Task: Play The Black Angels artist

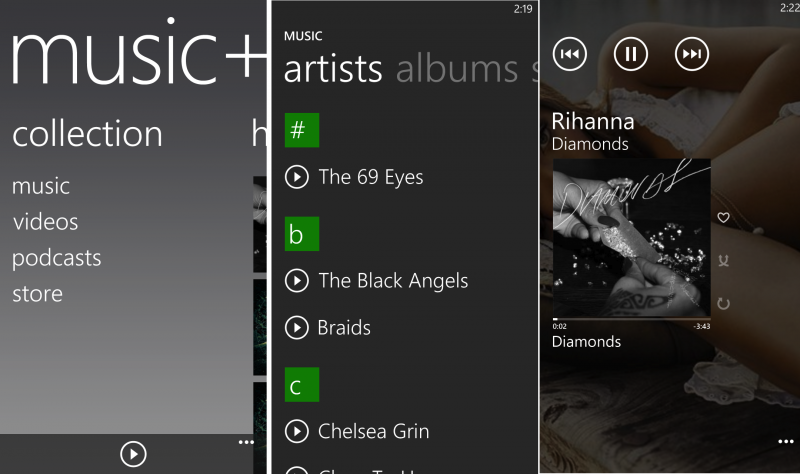Action: point(296,281)
